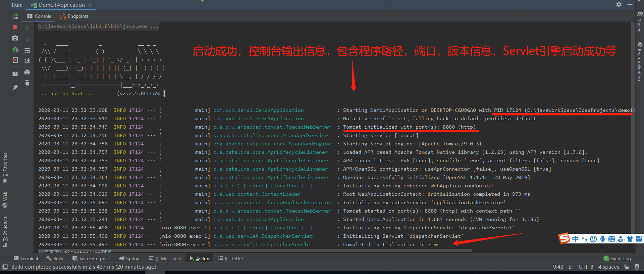The height and width of the screenshot is (274, 644).
Task: Open the Bean Validation side panel
Action: (639, 61)
